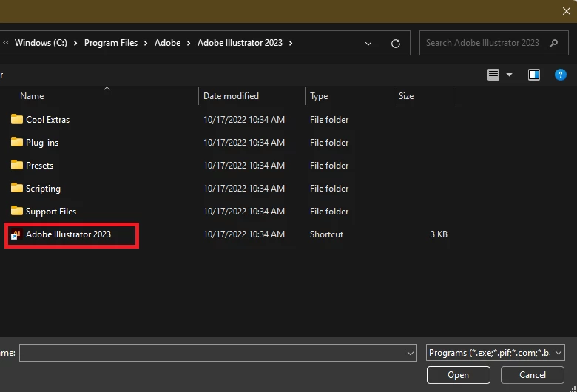Select the Cool Extras folder icon
577x392 pixels.
pos(16,119)
